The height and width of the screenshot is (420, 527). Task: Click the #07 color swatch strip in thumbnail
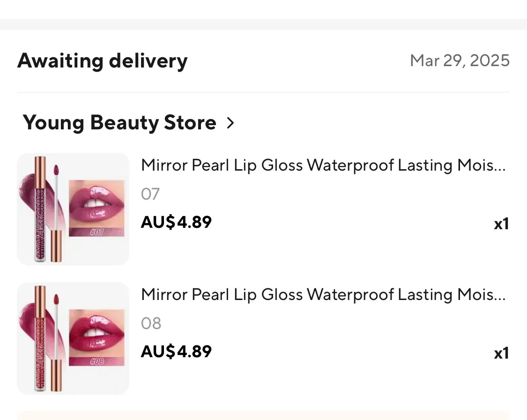click(96, 232)
